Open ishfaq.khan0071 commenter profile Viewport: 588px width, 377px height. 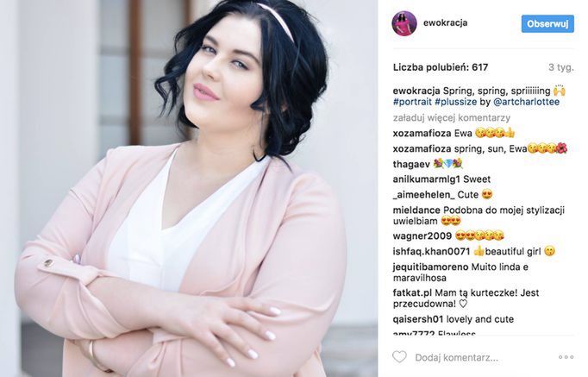(431, 251)
